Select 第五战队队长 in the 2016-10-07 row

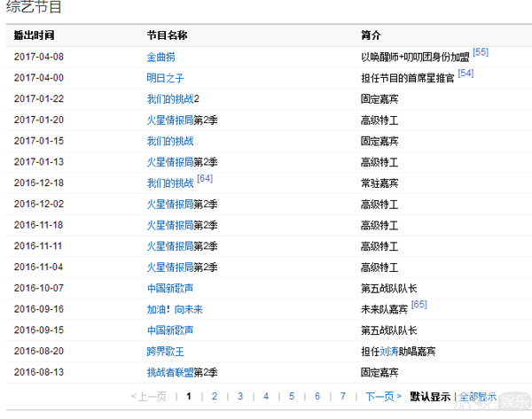click(389, 288)
